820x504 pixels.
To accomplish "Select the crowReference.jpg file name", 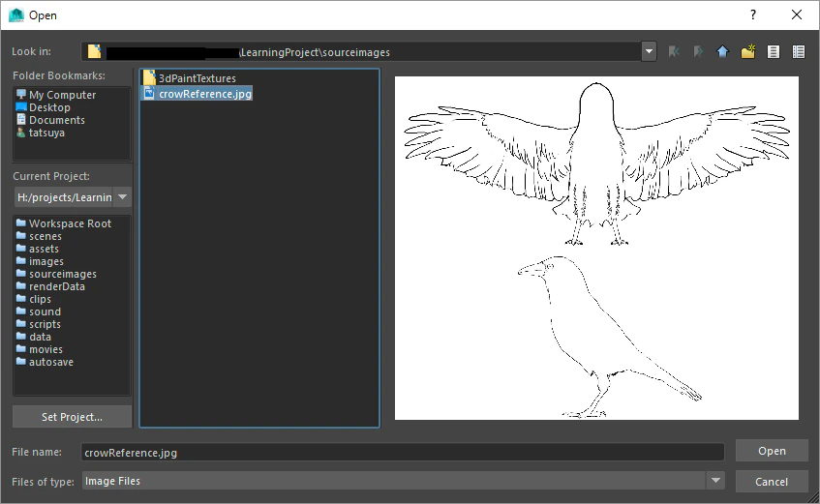I will pyautogui.click(x=205, y=94).
